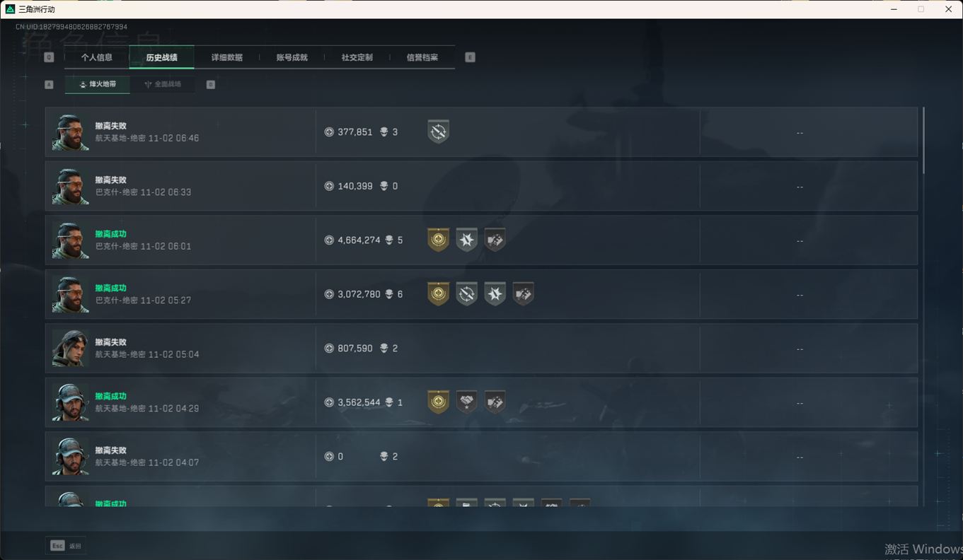Select the 社交定制 tab
Screen dimensions: 963x560
click(357, 57)
